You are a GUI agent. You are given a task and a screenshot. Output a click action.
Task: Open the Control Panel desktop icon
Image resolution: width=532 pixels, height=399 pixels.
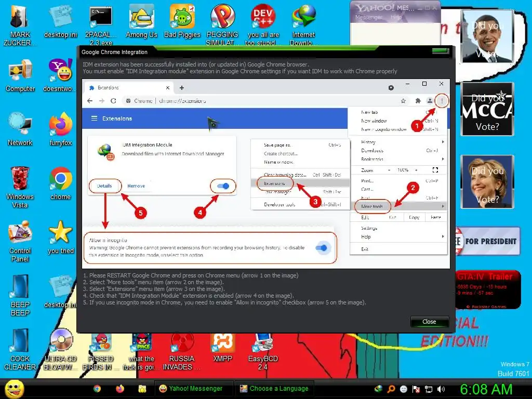click(20, 241)
